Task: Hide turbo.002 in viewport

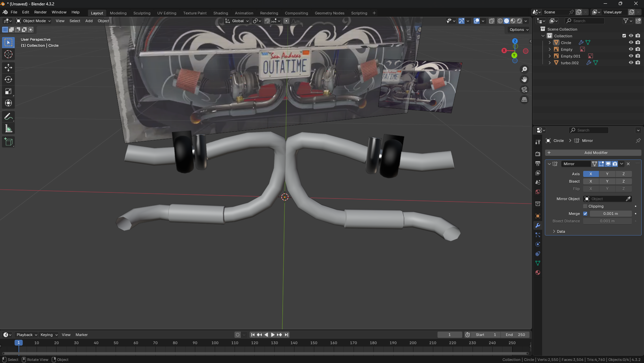Action: [x=631, y=63]
